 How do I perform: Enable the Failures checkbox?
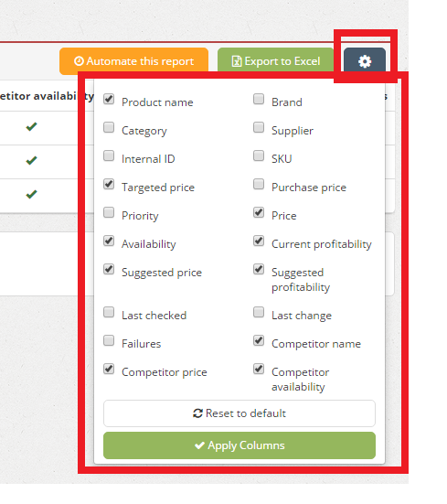109,340
